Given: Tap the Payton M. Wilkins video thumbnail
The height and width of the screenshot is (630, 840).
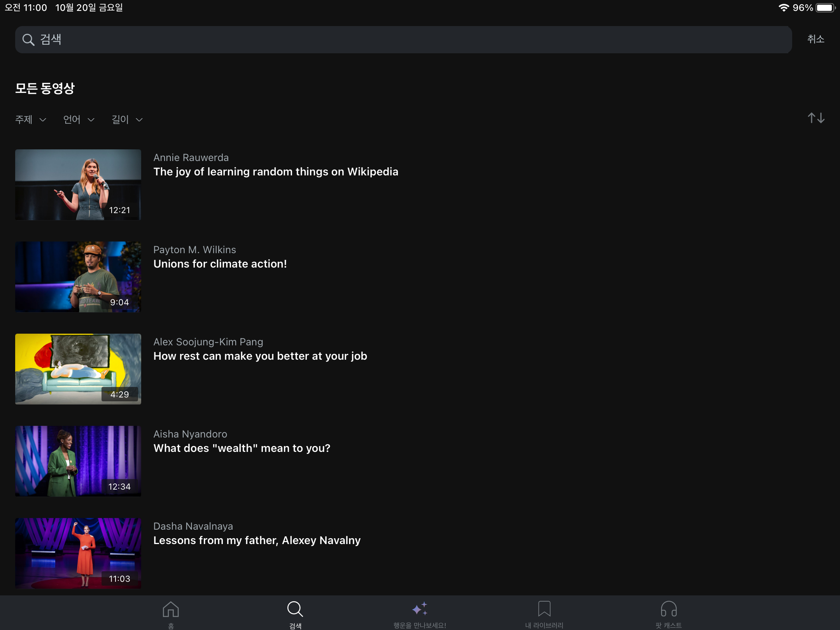Looking at the screenshot, I should pyautogui.click(x=78, y=277).
